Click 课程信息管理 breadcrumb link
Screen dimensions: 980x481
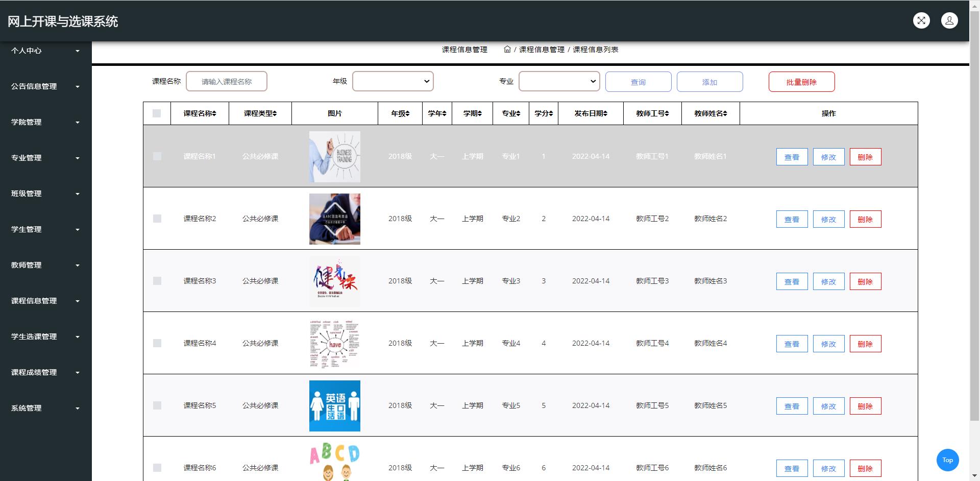[x=542, y=50]
